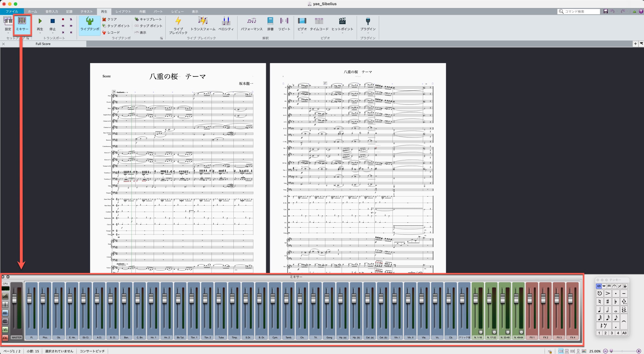The height and width of the screenshot is (354, 644).
Task: Select the accent mark on the keypad
Action: [608, 293]
